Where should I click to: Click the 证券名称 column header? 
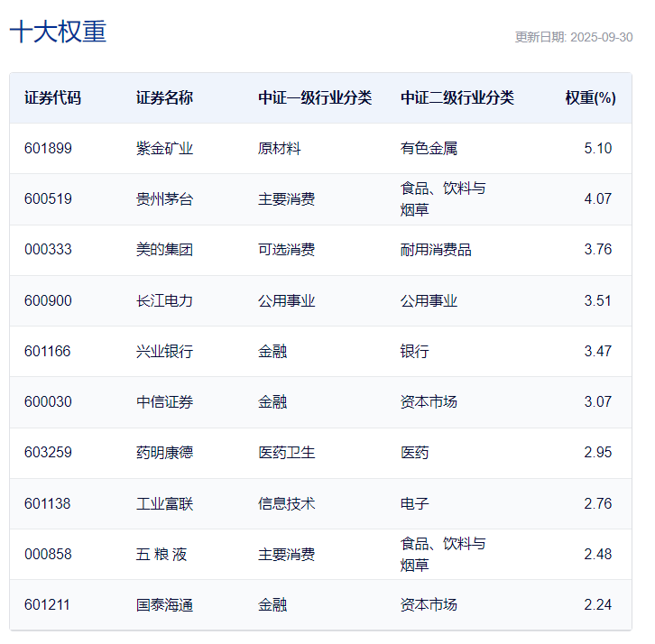coord(164,97)
